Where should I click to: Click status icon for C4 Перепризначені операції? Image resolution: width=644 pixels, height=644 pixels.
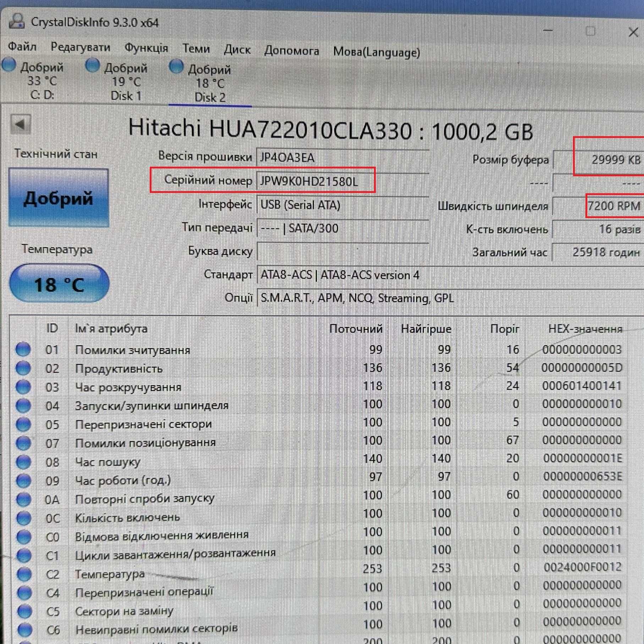(x=24, y=593)
